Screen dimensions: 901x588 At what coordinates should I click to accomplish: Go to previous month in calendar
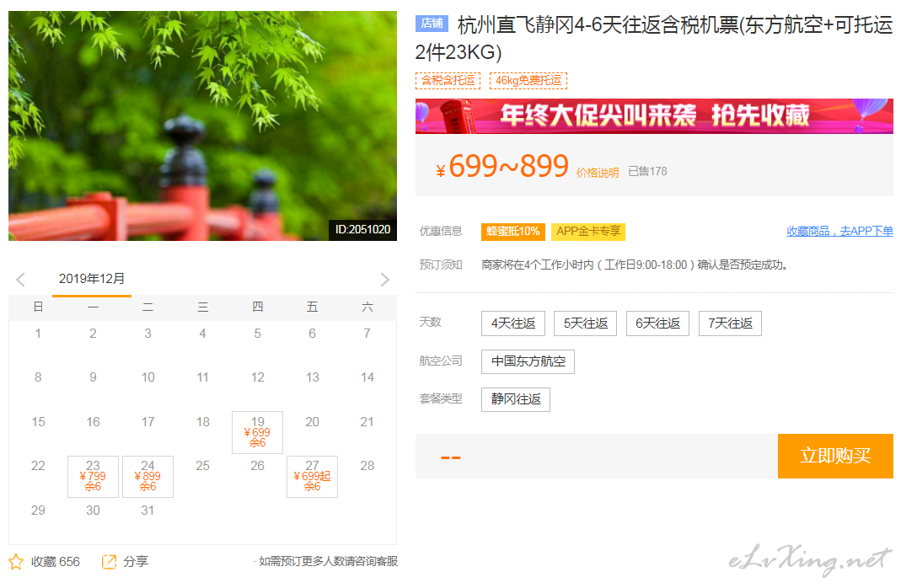tap(21, 280)
